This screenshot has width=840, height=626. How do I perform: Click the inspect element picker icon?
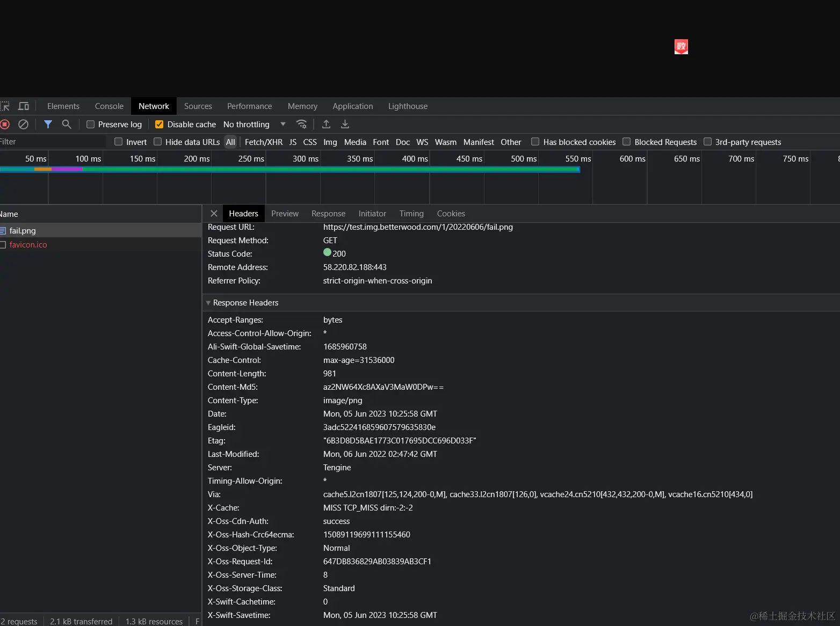(5, 106)
